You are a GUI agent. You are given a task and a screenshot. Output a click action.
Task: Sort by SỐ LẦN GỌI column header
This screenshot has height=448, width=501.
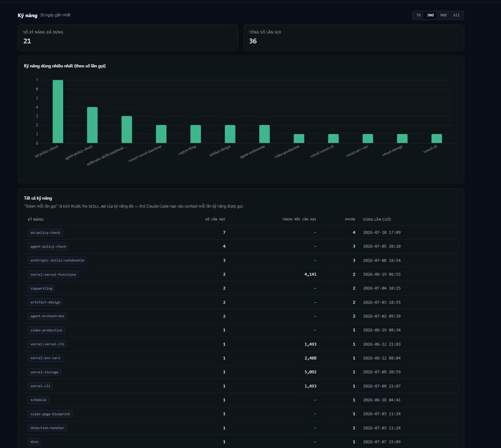[215, 219]
